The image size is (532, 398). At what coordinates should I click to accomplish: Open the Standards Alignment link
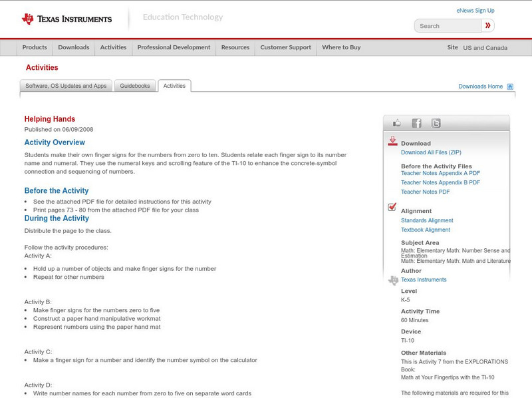point(427,220)
